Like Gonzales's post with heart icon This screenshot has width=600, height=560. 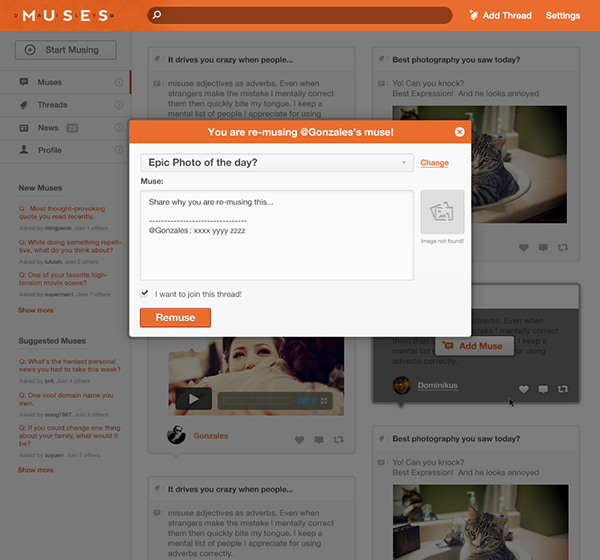(x=299, y=440)
